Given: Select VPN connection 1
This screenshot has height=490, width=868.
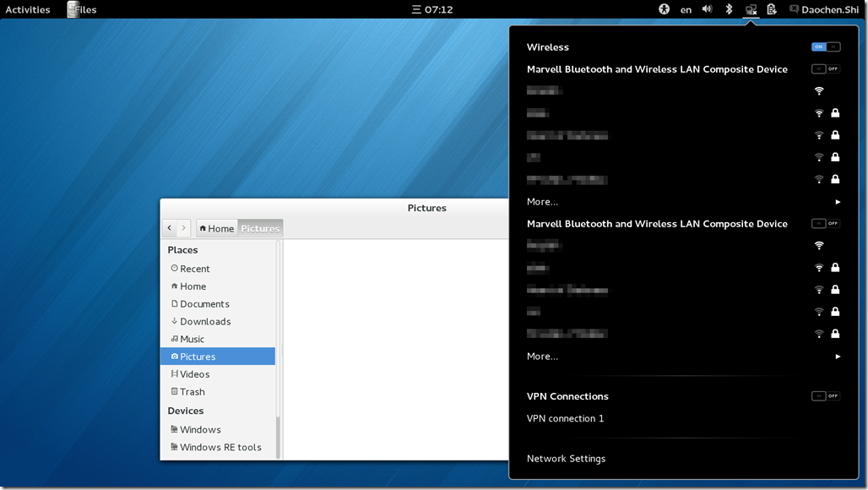Looking at the screenshot, I should tap(565, 418).
